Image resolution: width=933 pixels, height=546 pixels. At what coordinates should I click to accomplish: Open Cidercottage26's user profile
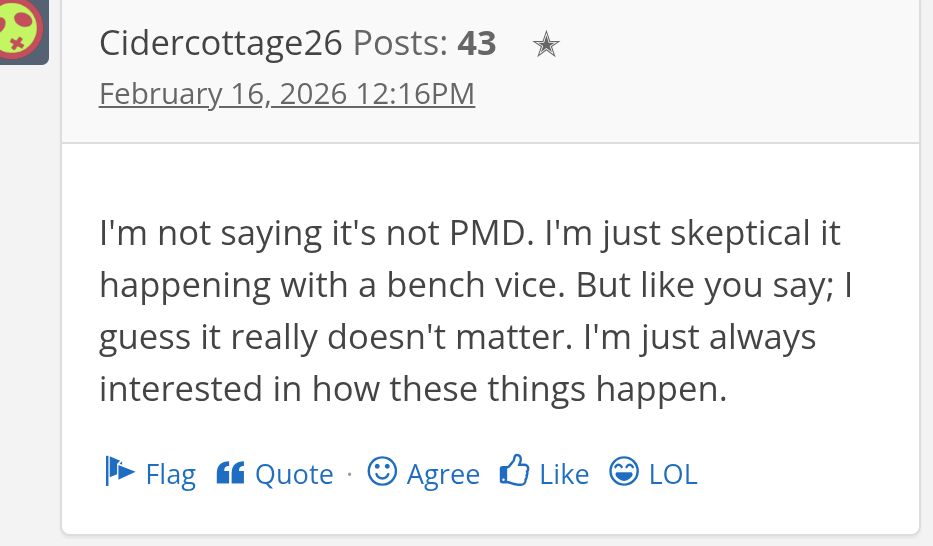(221, 43)
